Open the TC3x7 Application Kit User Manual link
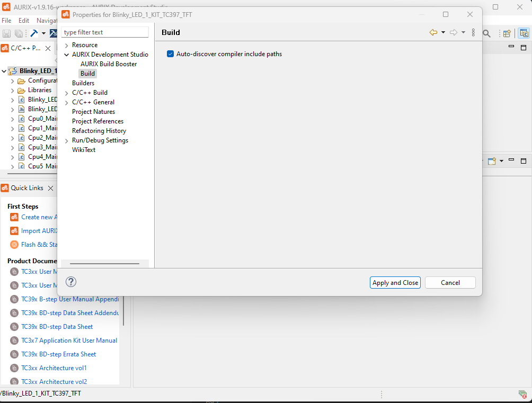The image size is (532, 403). 69,340
